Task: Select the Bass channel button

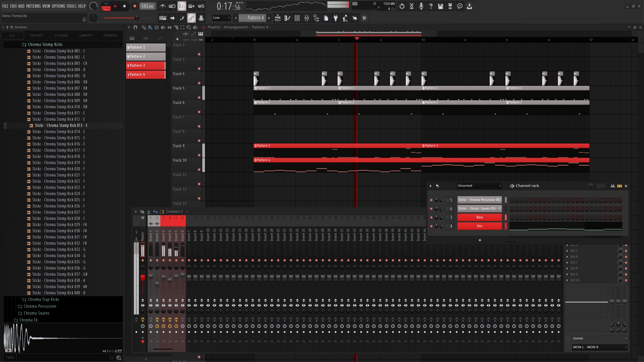Action: (x=479, y=217)
